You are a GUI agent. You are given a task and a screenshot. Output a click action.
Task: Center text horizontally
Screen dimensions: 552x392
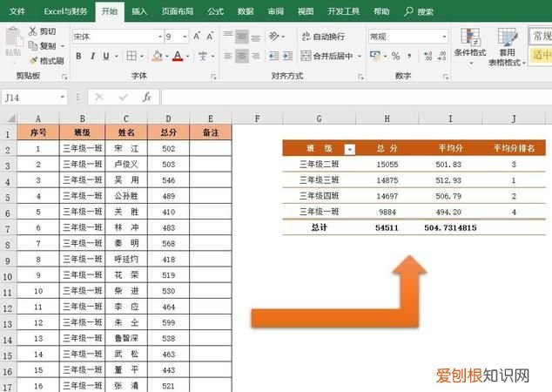(242, 56)
